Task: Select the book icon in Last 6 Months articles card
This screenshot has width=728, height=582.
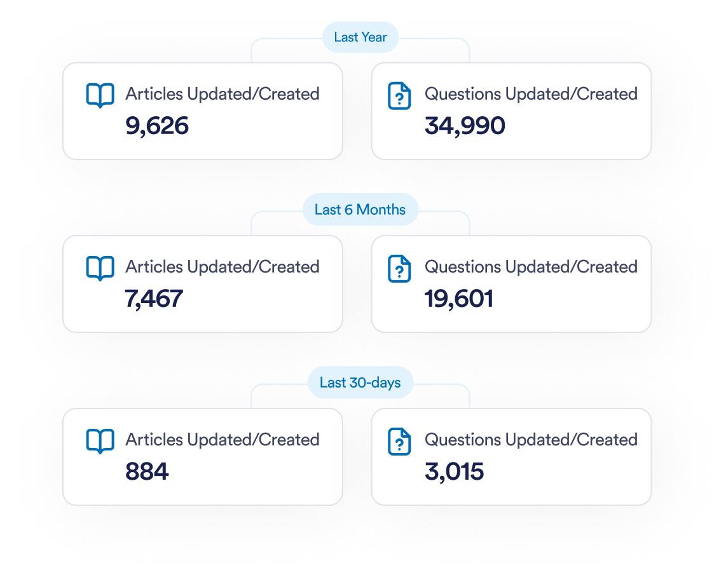Action: pos(100,269)
